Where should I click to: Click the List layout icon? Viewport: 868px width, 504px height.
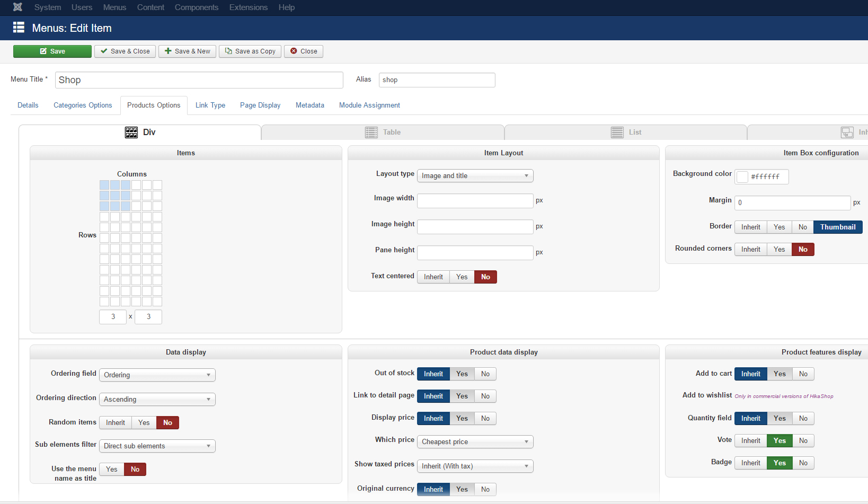coord(617,132)
